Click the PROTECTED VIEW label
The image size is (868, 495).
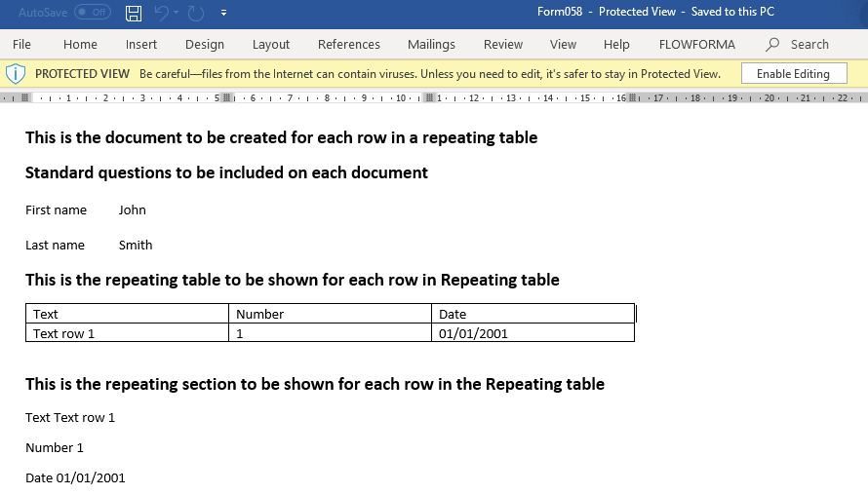coord(82,73)
